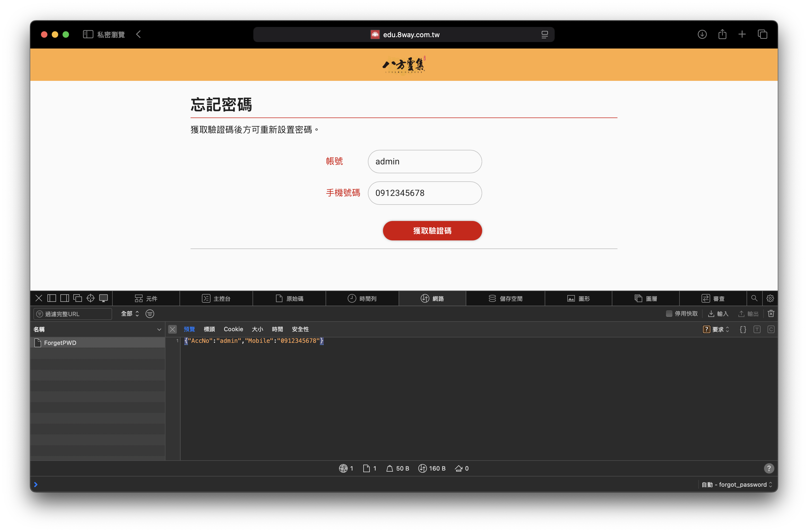Enable the 停用快取 checkbox

coord(669,313)
